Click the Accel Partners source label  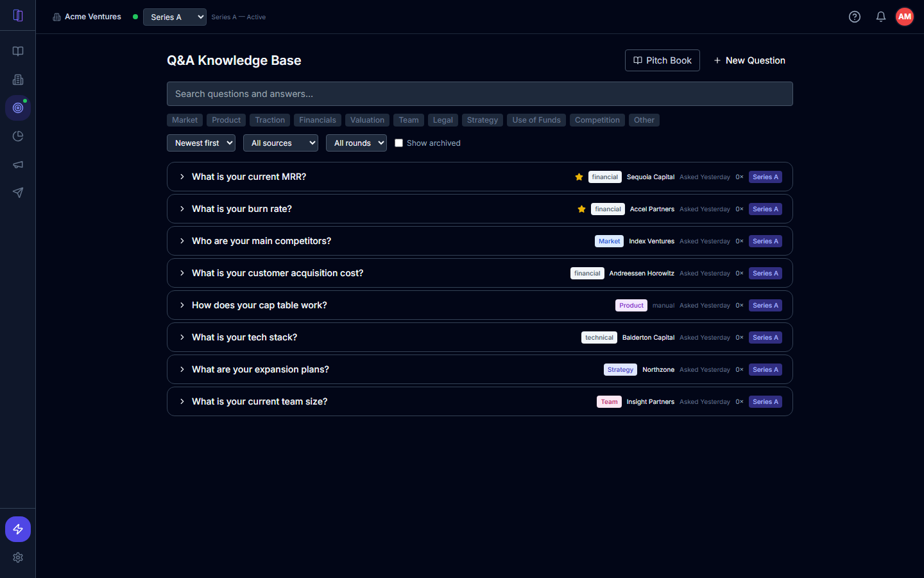pos(652,209)
